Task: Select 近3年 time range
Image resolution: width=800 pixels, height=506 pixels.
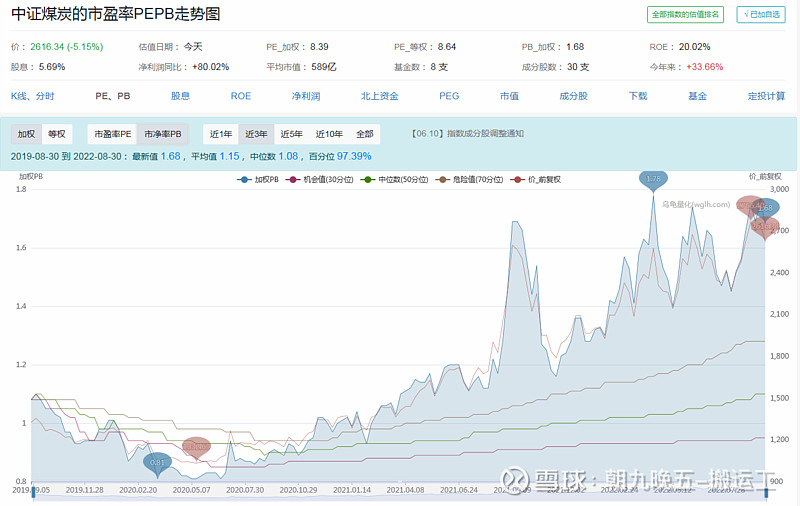Action: point(256,134)
